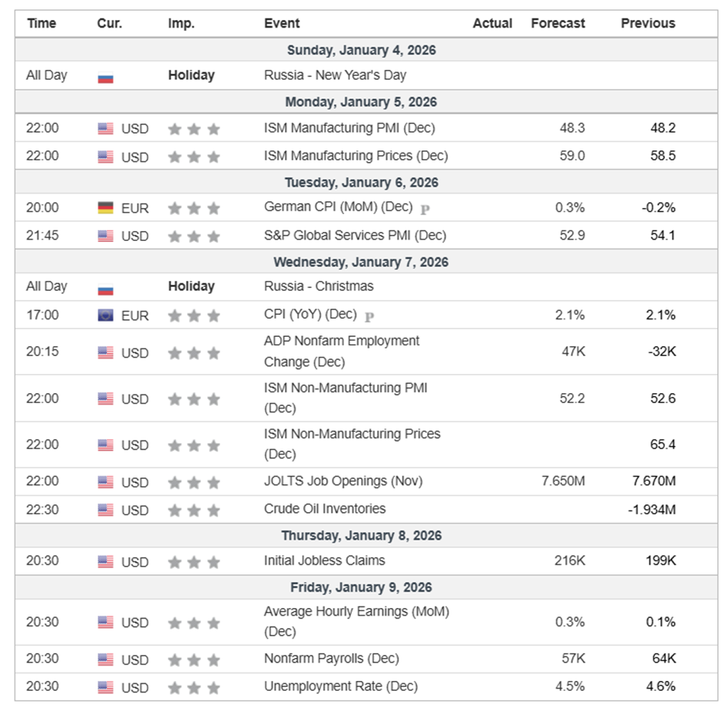Click the Russian flag in Russia - Christmas row
Image resolution: width=728 pixels, height=707 pixels.
tap(106, 288)
